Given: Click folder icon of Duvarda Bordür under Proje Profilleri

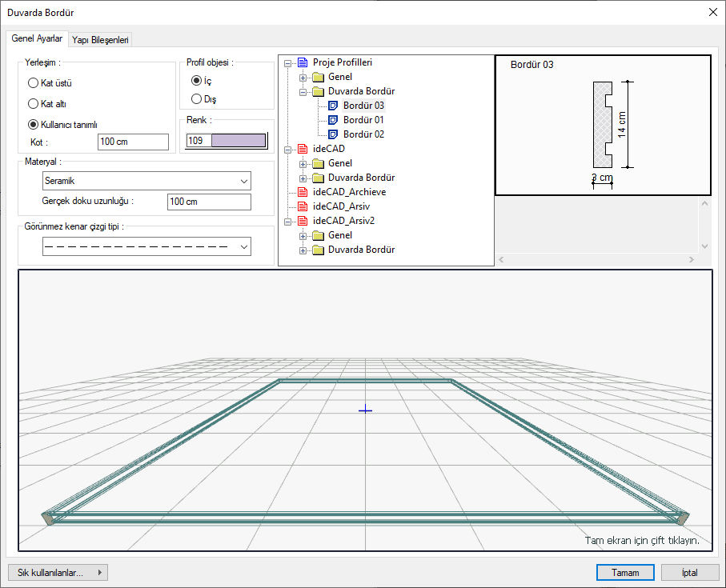Looking at the screenshot, I should pos(319,91).
